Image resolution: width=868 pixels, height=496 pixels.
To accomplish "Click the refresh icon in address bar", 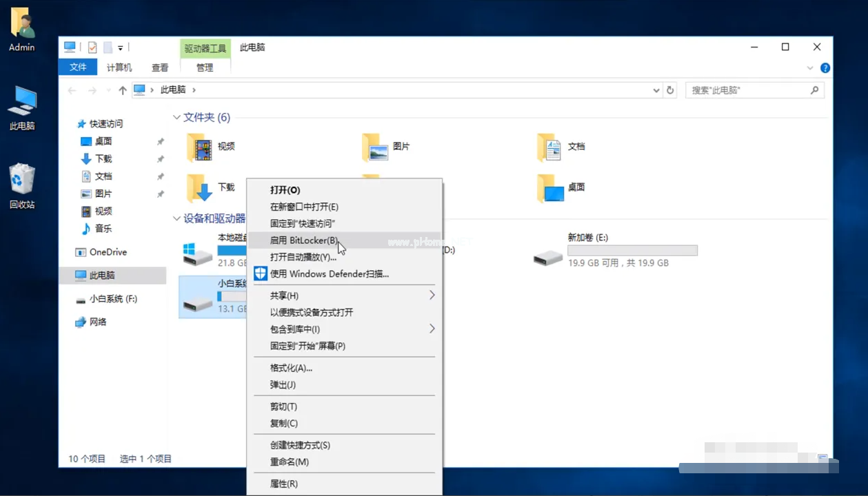I will pos(670,90).
